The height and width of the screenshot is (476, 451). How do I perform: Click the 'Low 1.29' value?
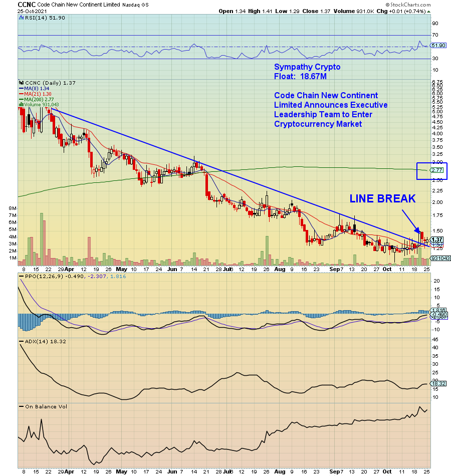(287, 11)
